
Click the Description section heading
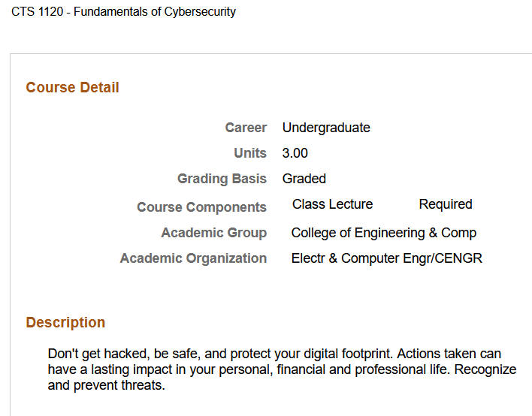point(65,323)
